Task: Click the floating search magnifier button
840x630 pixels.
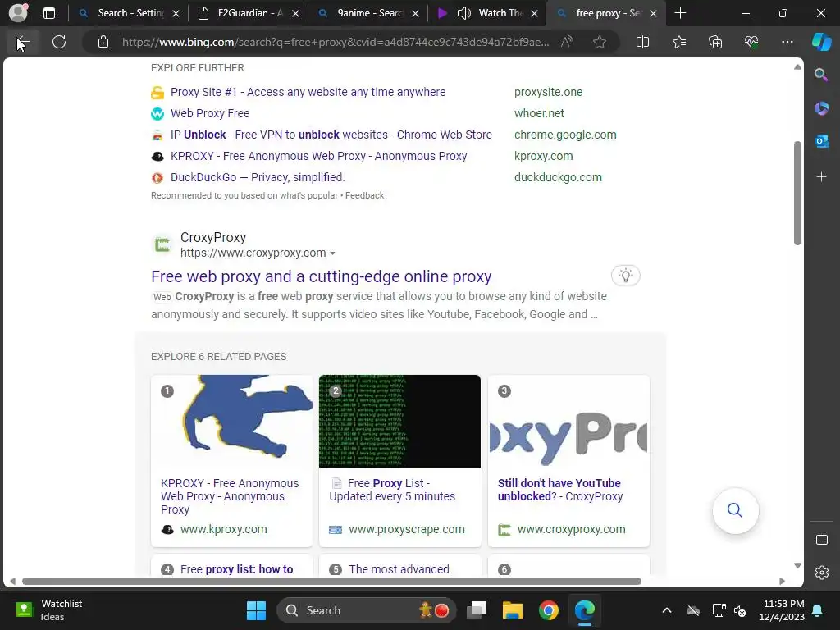Action: 735,510
